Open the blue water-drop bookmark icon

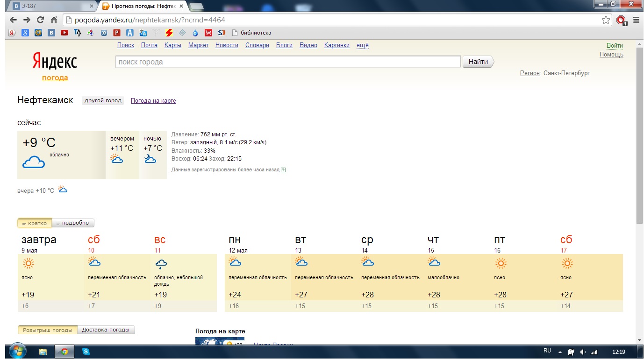(195, 33)
